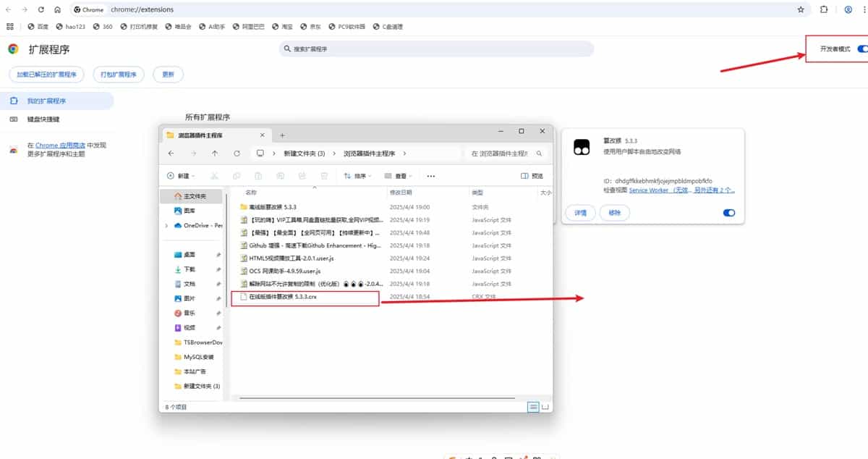Disable the 篡改猴 extension toggle
This screenshot has height=459, width=868.
729,213
